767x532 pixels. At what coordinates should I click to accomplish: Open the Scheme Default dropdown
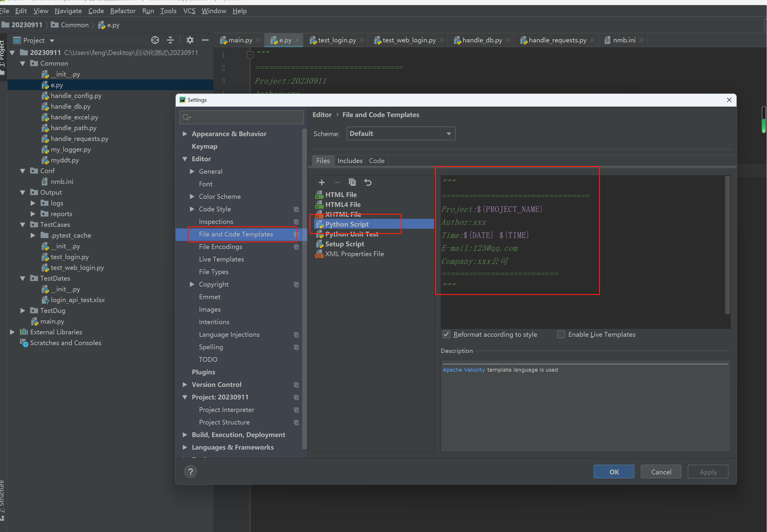[x=401, y=134]
